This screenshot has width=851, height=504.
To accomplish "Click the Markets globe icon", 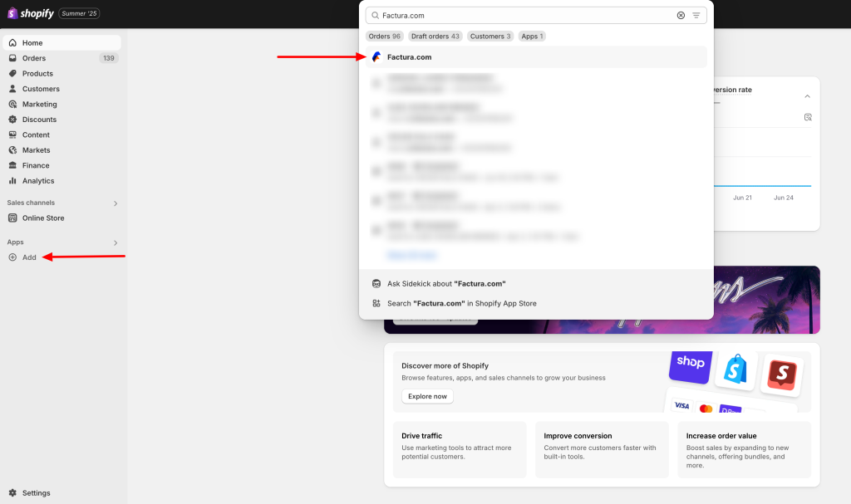I will (12, 149).
